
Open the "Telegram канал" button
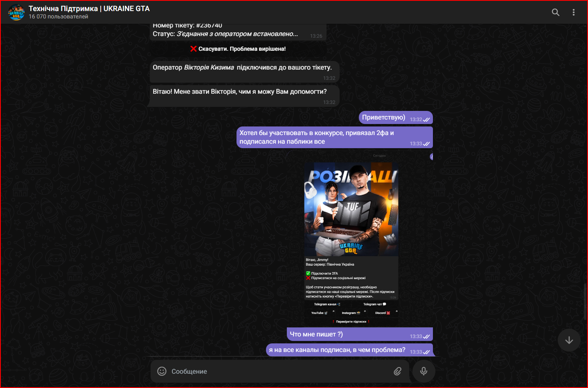click(x=327, y=304)
